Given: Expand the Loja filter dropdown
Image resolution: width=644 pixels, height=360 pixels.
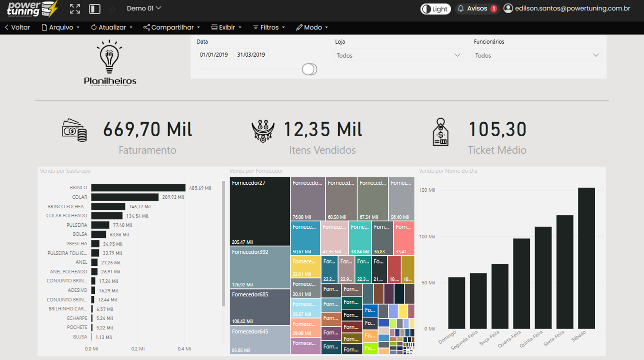Looking at the screenshot, I should tap(398, 55).
